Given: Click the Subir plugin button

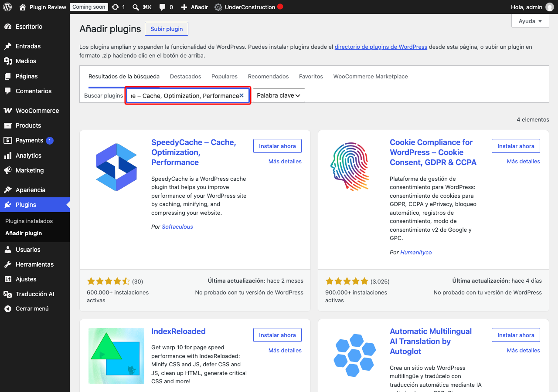Looking at the screenshot, I should [x=167, y=29].
